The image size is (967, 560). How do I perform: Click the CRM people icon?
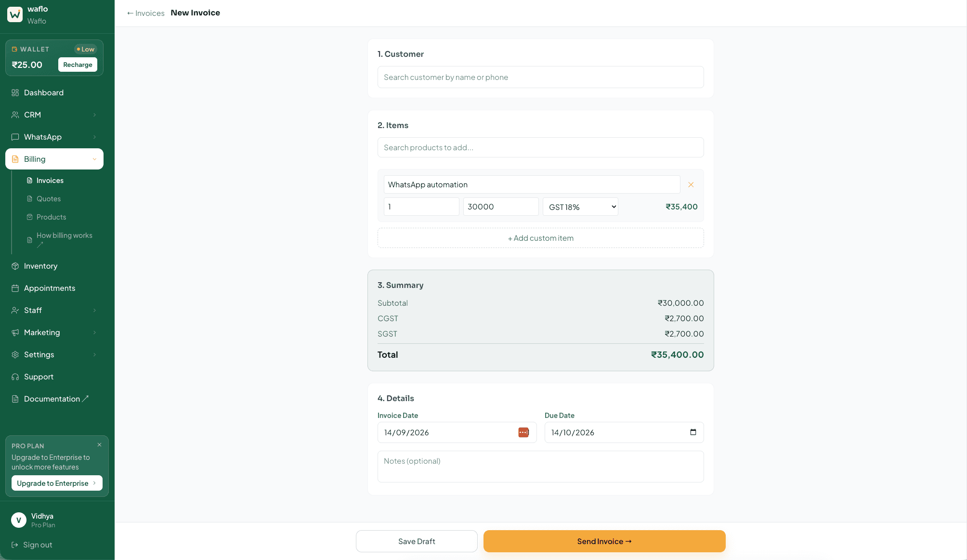(x=15, y=115)
